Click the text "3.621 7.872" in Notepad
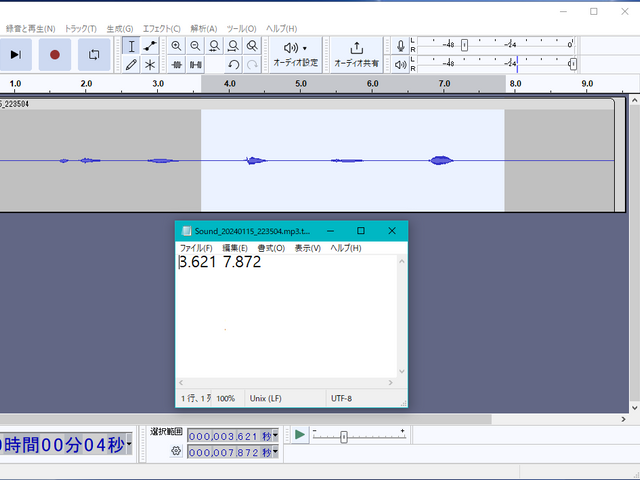640x480 pixels. 220,262
